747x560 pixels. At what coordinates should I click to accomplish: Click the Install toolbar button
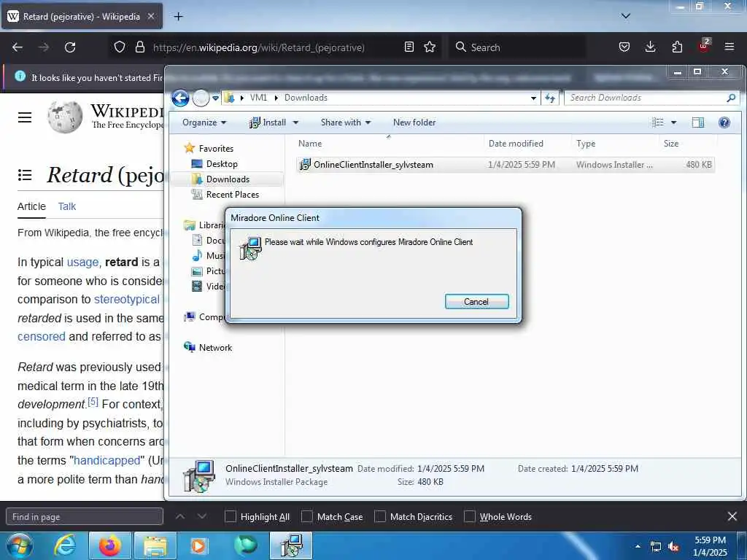(x=268, y=122)
